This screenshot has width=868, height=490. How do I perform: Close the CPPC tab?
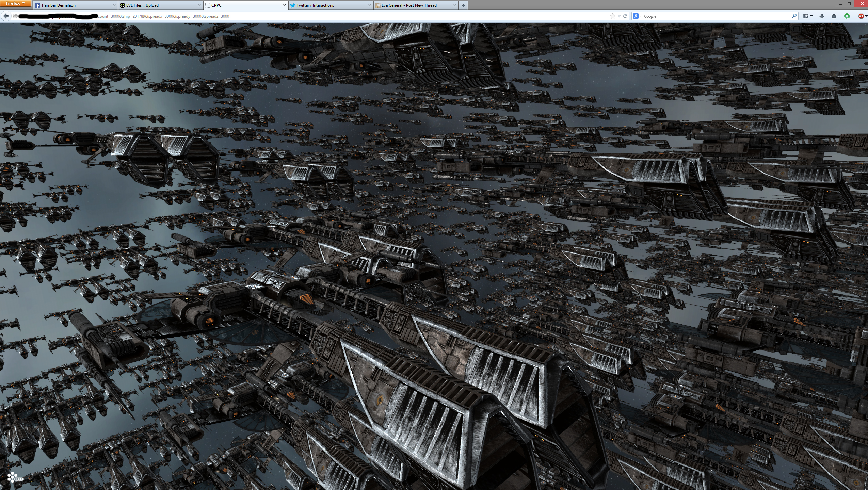click(x=285, y=5)
